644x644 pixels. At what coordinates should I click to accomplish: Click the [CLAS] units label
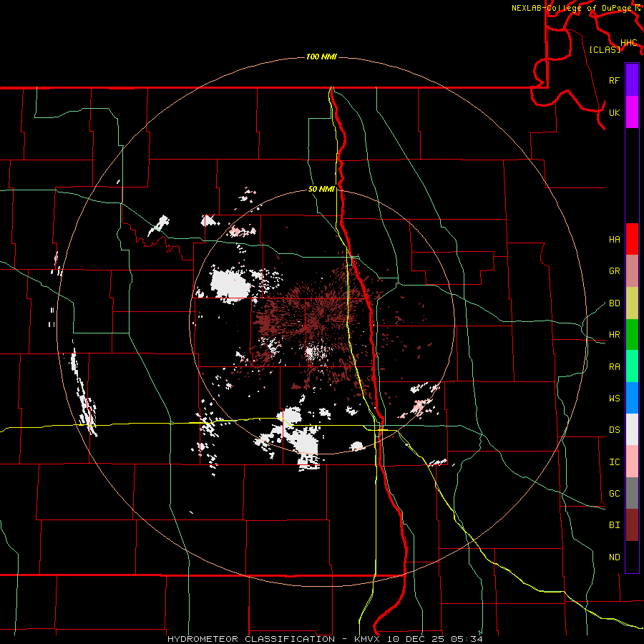coord(605,49)
